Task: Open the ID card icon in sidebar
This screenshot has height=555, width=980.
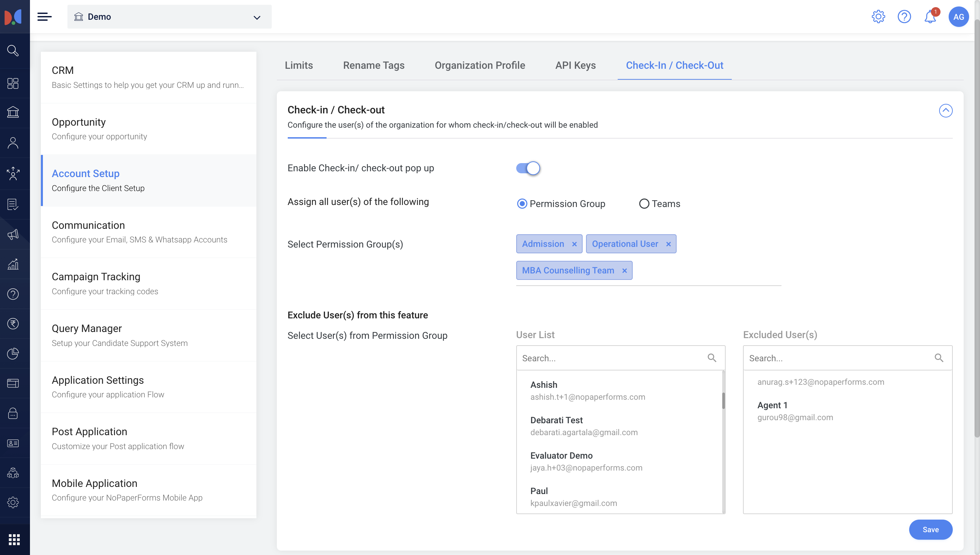Action: 13,443
